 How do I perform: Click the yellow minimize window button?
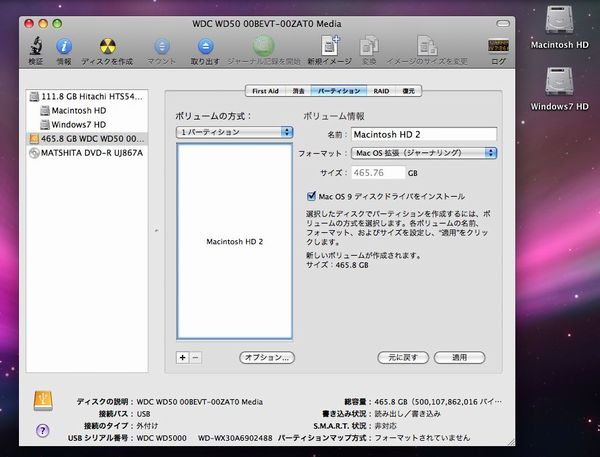coord(43,24)
